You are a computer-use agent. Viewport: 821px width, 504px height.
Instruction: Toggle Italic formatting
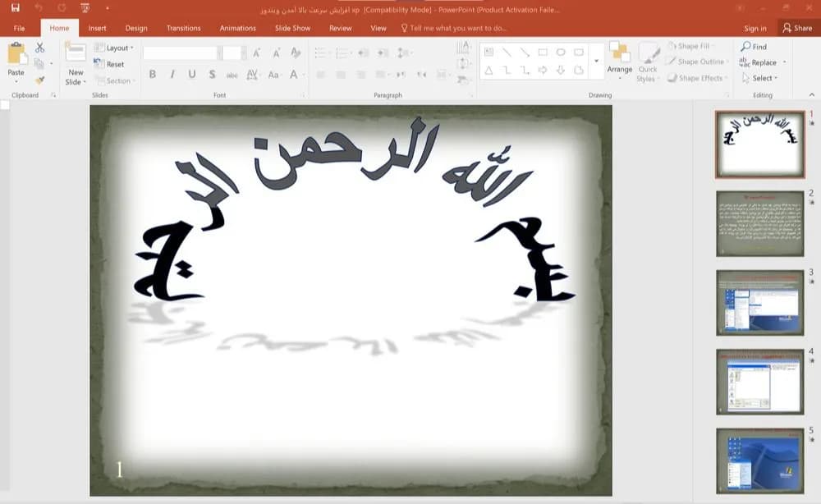click(172, 75)
